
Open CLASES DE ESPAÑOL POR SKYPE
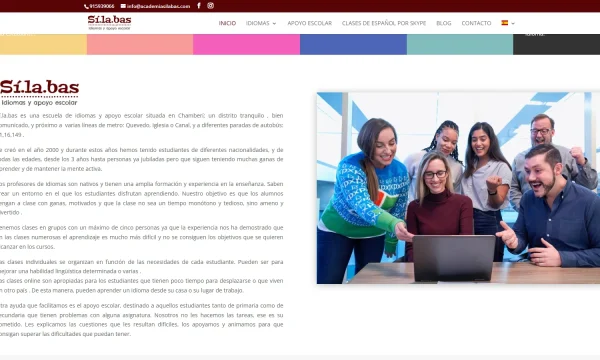click(384, 23)
